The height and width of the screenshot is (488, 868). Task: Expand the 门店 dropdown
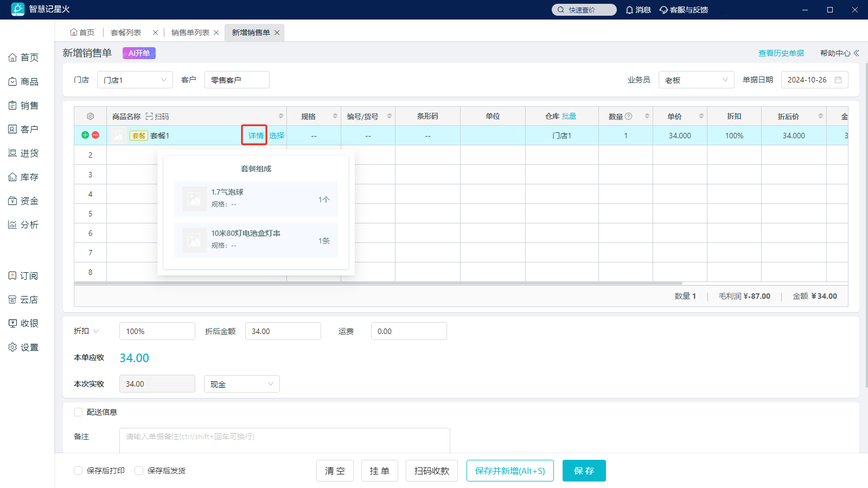coord(135,80)
